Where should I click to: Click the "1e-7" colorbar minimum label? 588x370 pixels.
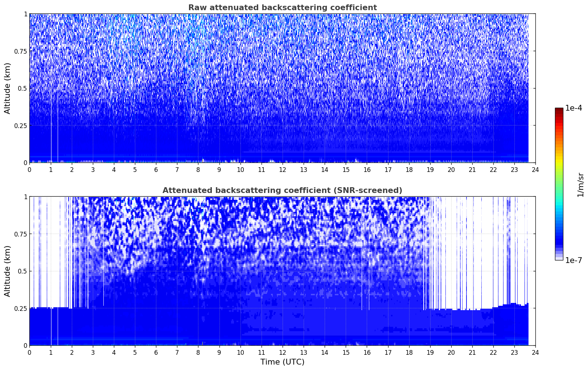[x=573, y=260]
